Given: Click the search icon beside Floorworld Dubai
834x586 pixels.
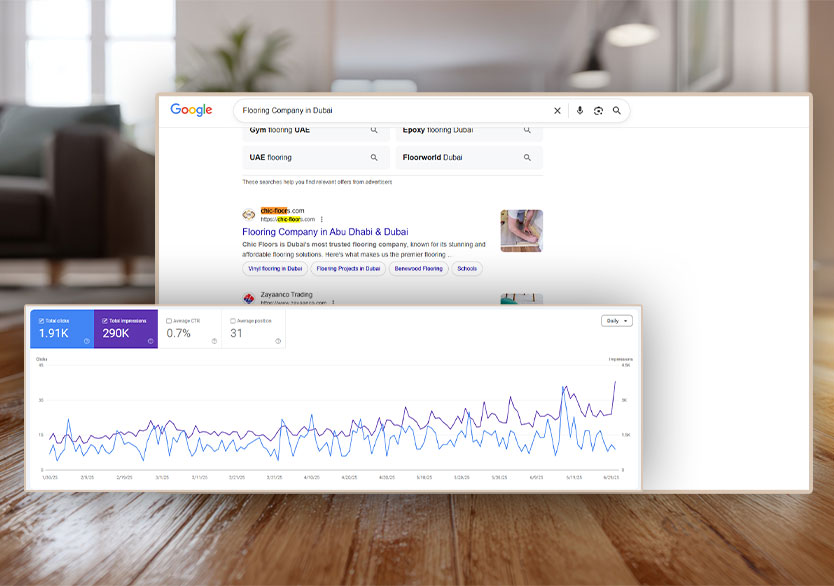Looking at the screenshot, I should click(527, 157).
